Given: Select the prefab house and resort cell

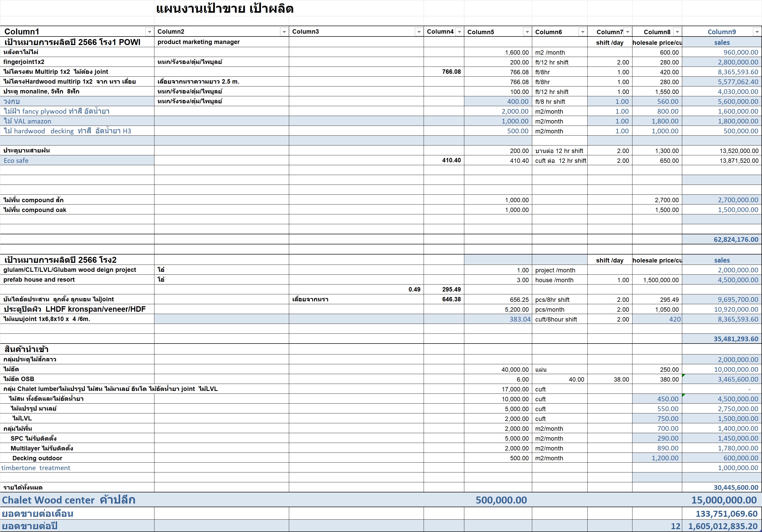Looking at the screenshot, I should (77, 280).
